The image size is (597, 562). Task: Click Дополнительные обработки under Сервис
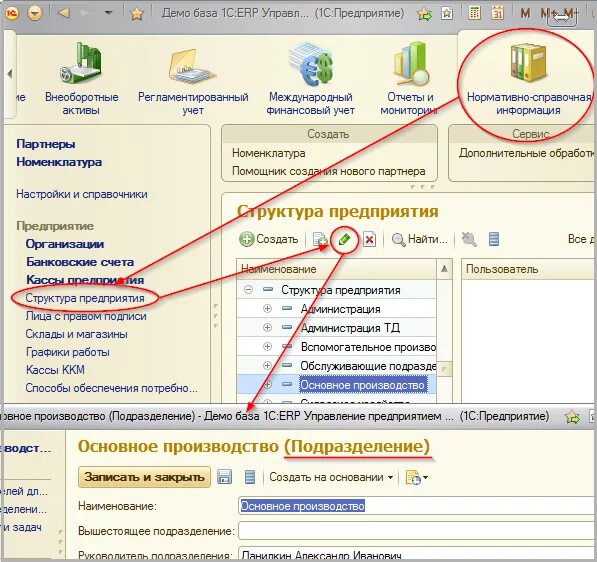527,153
